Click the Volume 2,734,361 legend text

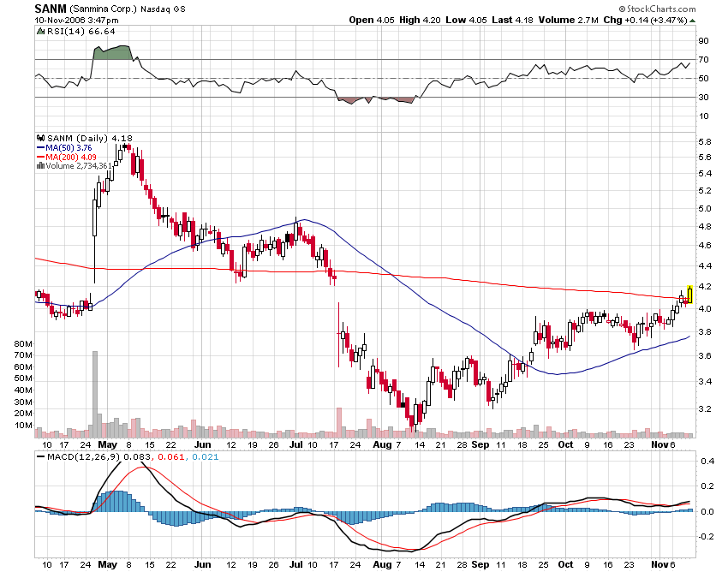(79, 166)
